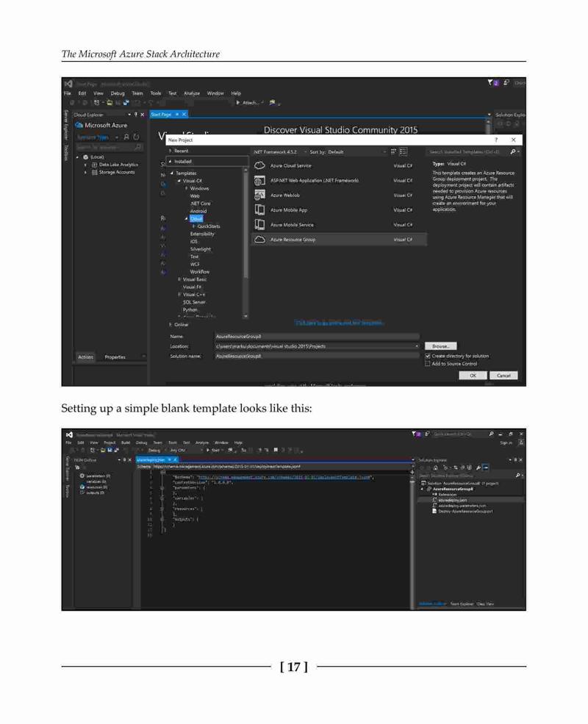Open the Tools menu in Start Page window
The image size is (588, 724).
click(x=156, y=93)
